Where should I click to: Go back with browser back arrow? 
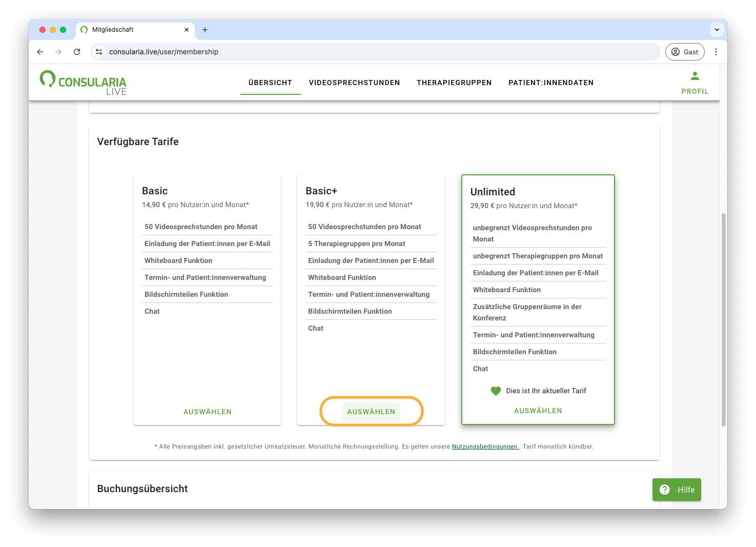(40, 52)
